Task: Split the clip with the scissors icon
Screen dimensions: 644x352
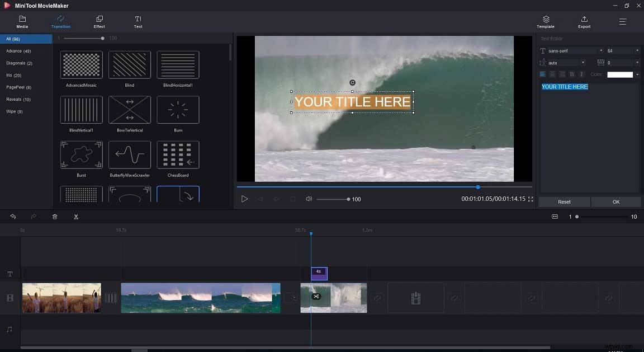Action: click(x=76, y=217)
